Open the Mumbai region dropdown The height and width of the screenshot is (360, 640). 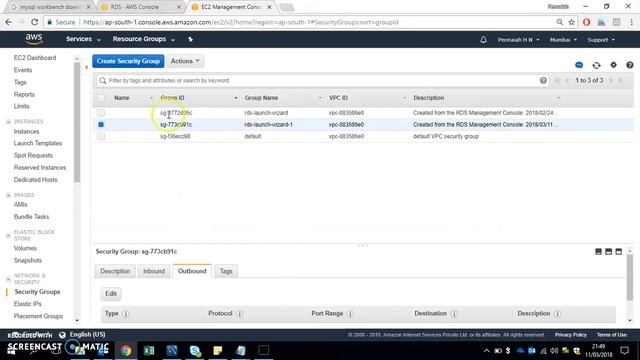(x=563, y=40)
